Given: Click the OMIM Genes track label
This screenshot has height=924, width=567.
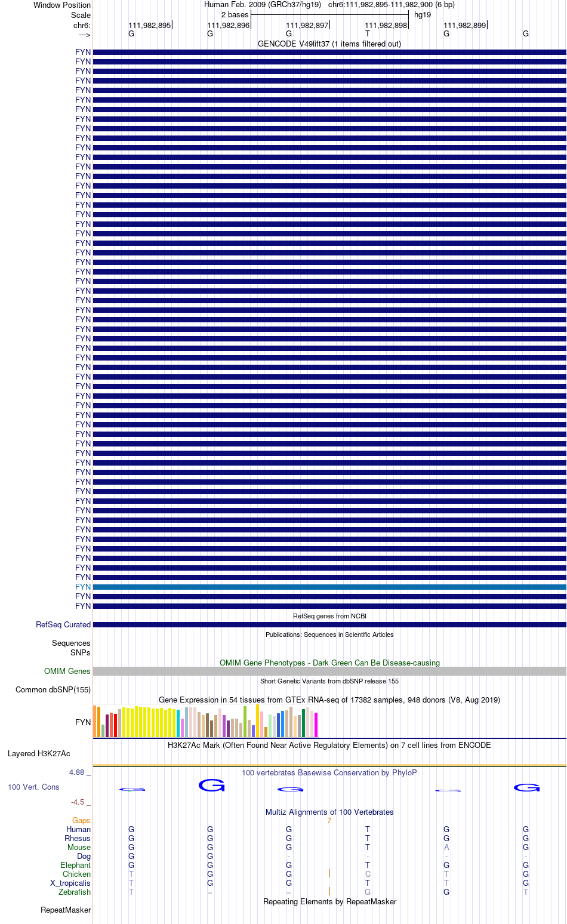Looking at the screenshot, I should click(x=67, y=671).
